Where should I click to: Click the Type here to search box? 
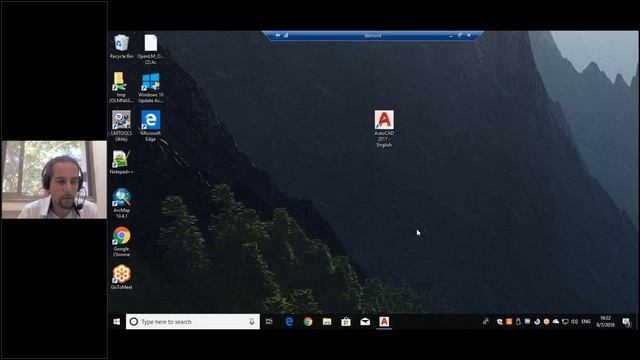[x=193, y=322]
